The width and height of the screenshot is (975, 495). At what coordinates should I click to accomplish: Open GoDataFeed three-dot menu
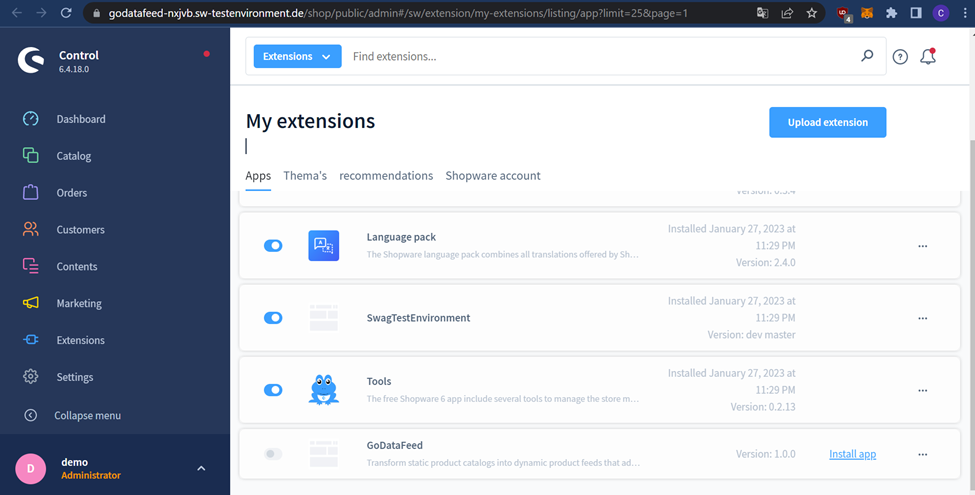[x=923, y=455]
